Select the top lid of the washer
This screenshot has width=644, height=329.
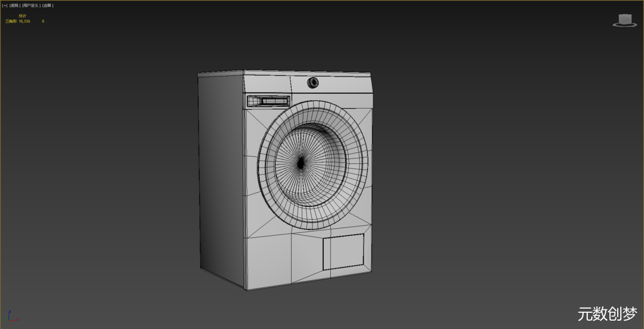tap(286, 73)
